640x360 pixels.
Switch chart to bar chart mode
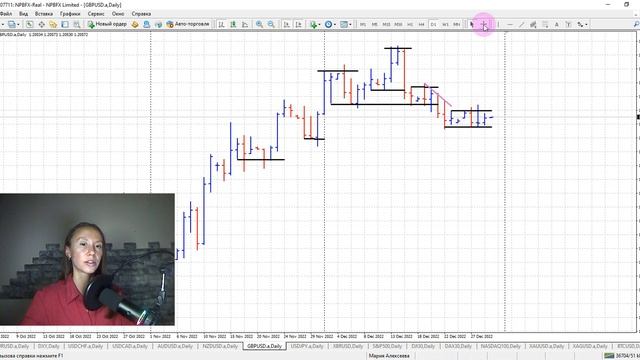point(221,24)
